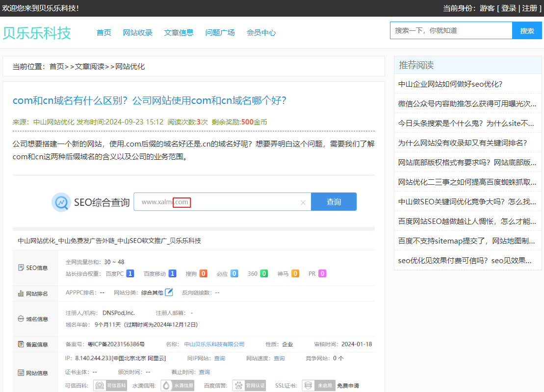Open the com和cn域名有什么区别 article title
Screen dimensions: 544x392
[149, 100]
